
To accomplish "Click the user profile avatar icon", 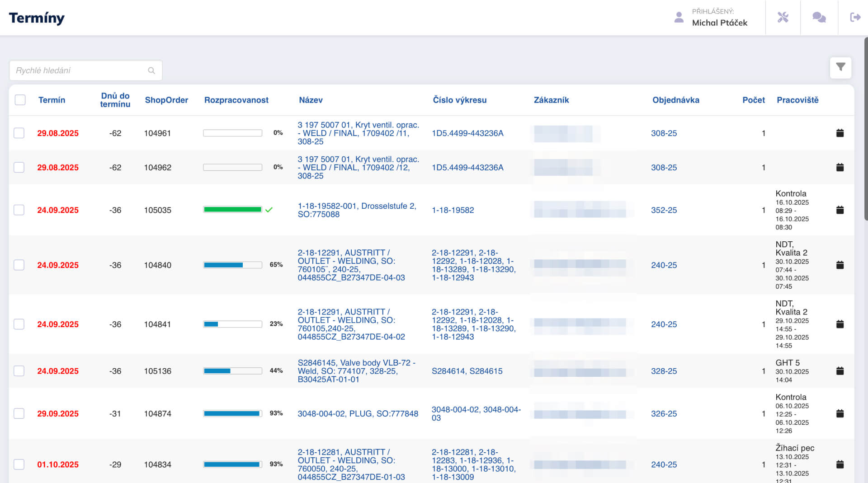I will pos(679,17).
